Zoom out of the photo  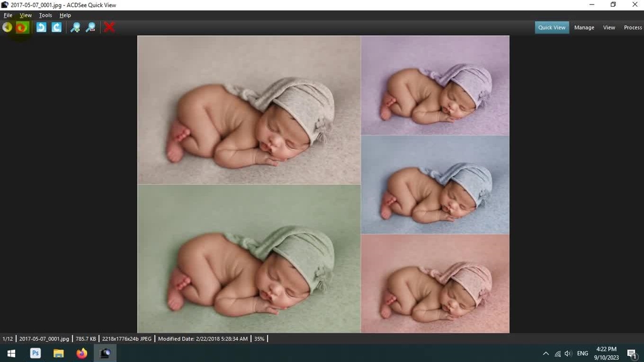91,28
